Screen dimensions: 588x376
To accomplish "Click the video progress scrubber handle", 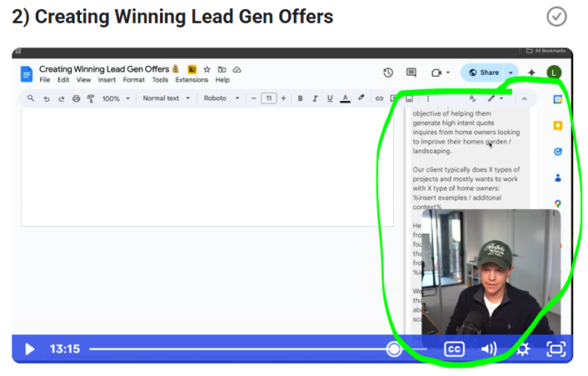I will (394, 349).
